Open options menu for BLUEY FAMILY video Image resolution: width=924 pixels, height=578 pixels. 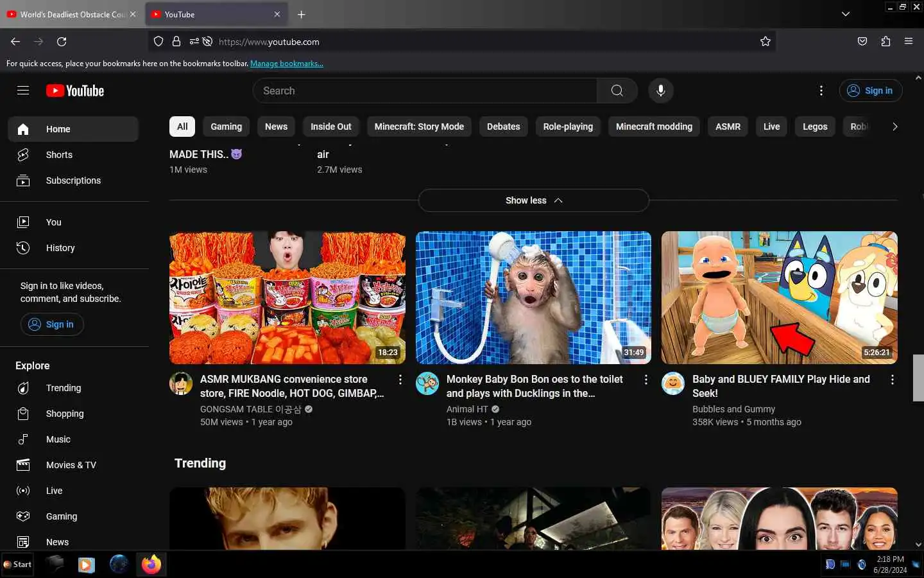coord(892,380)
